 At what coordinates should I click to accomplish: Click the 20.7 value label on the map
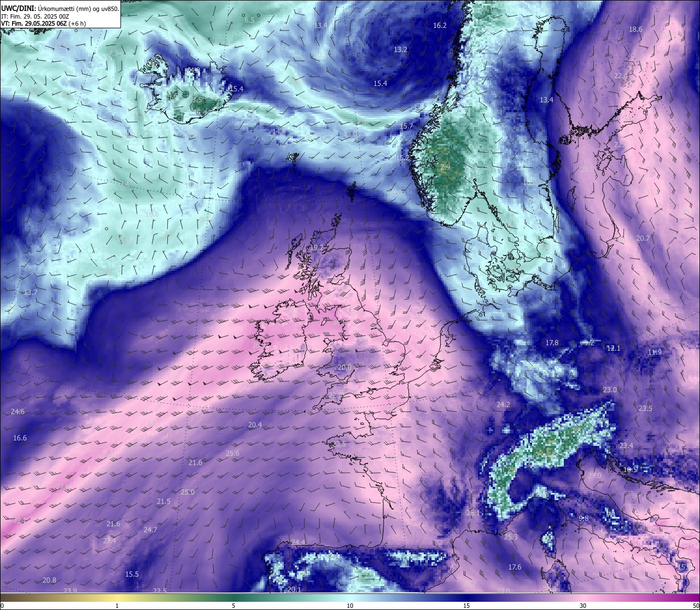pos(643,239)
